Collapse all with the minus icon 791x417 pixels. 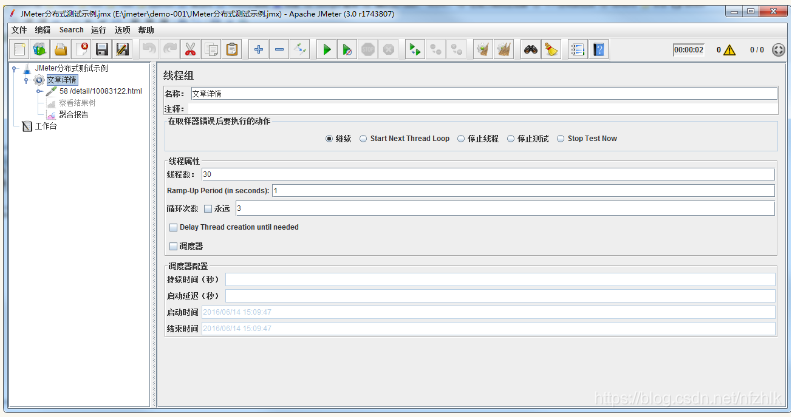[279, 49]
